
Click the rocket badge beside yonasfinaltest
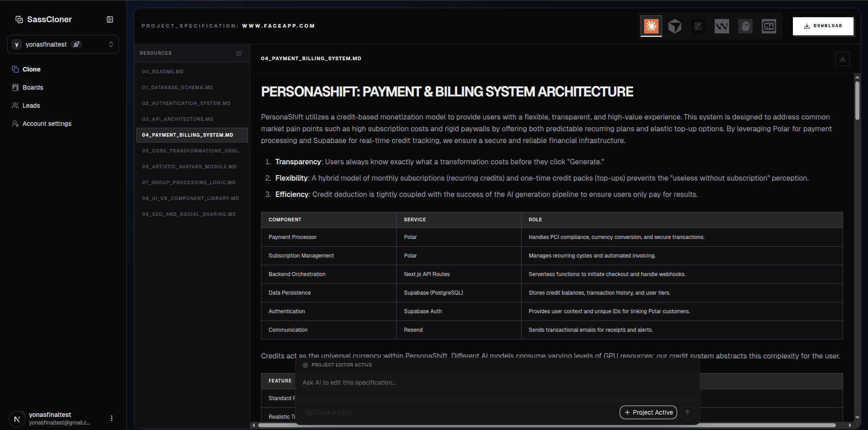[76, 44]
